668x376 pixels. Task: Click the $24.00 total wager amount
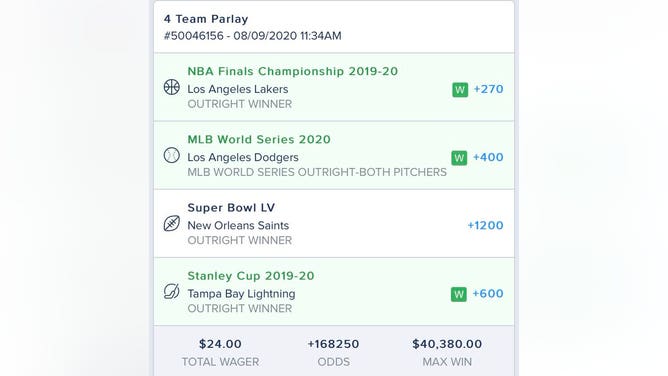220,344
